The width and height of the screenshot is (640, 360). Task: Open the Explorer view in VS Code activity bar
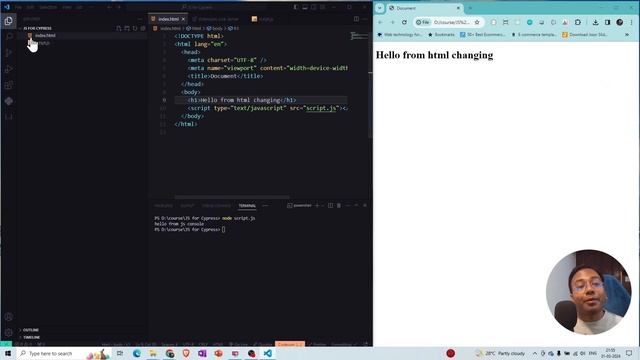click(9, 21)
